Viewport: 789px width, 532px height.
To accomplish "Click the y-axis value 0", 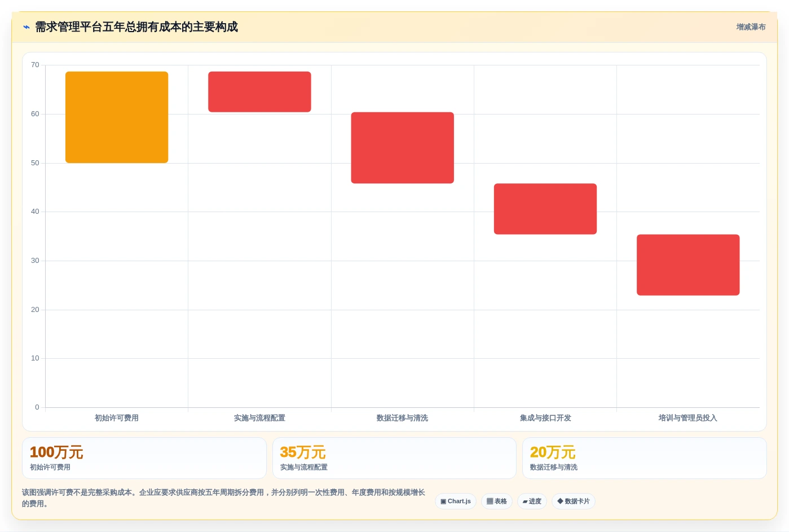I will click(37, 407).
